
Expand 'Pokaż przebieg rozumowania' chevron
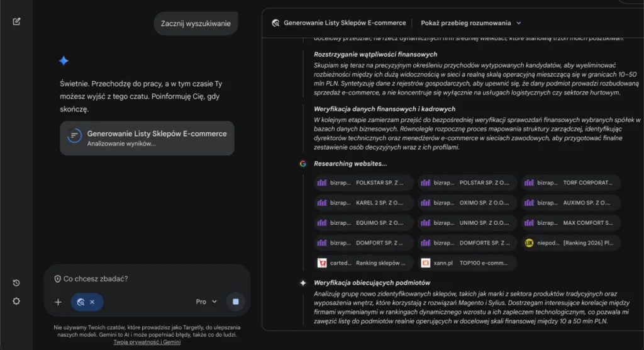click(x=519, y=23)
